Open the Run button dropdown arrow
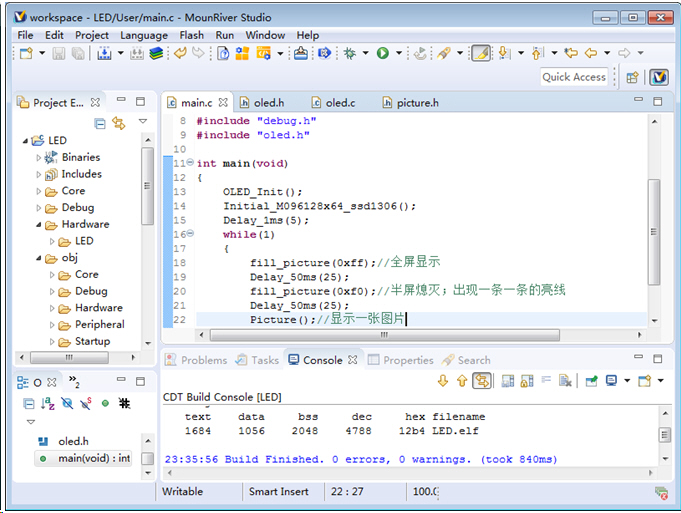The width and height of the screenshot is (681, 513). click(399, 53)
